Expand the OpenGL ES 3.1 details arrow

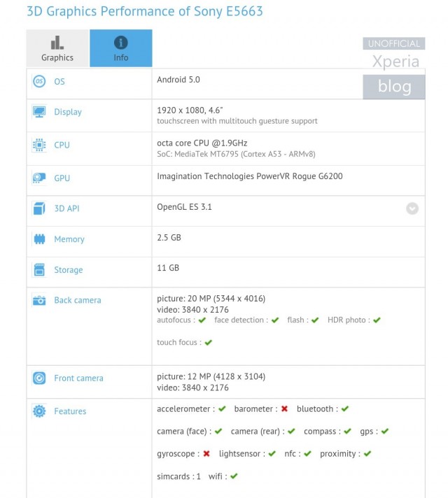pos(412,208)
